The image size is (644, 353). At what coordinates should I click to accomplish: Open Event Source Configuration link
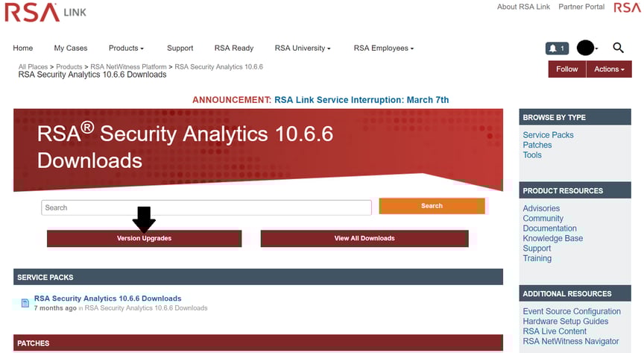click(x=572, y=311)
